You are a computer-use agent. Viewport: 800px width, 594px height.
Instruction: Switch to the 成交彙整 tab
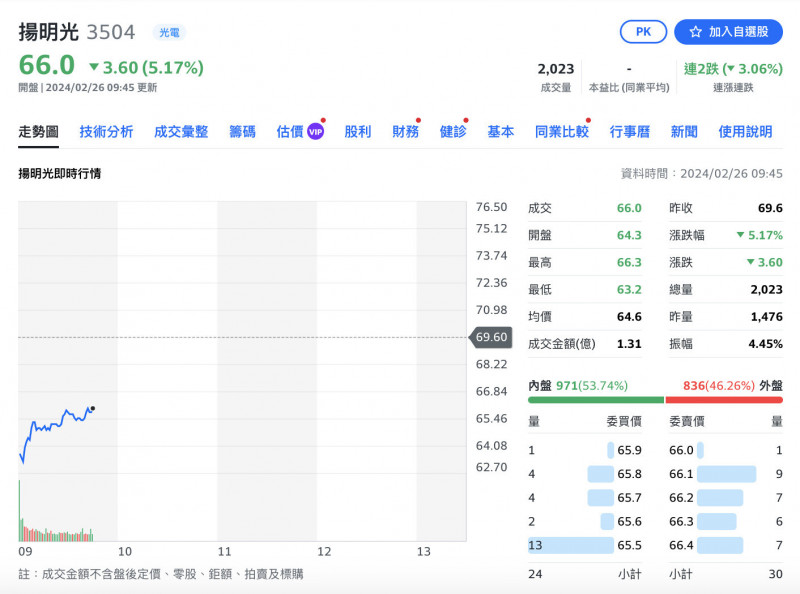pos(181,132)
